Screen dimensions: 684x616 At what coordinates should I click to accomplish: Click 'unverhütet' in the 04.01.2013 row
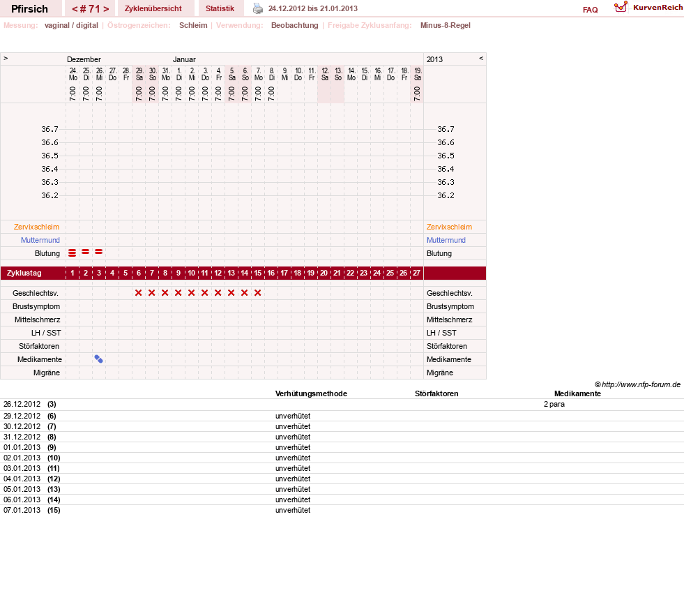293,479
